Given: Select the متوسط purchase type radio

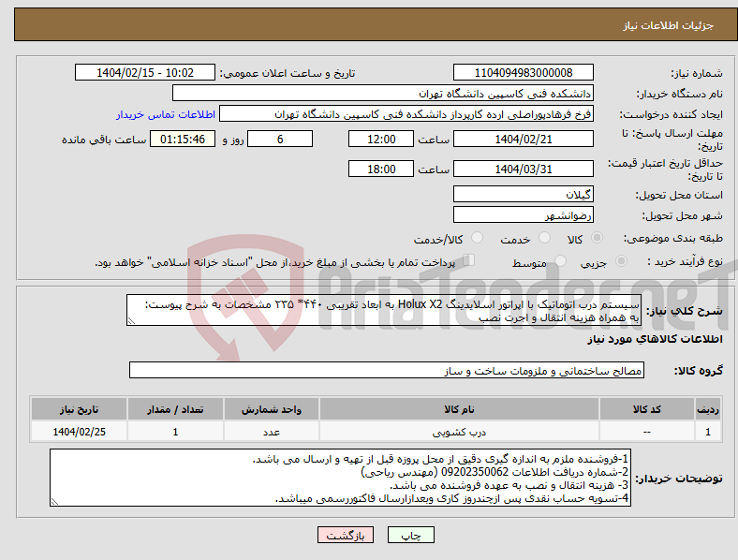Looking at the screenshot, I should (x=561, y=260).
